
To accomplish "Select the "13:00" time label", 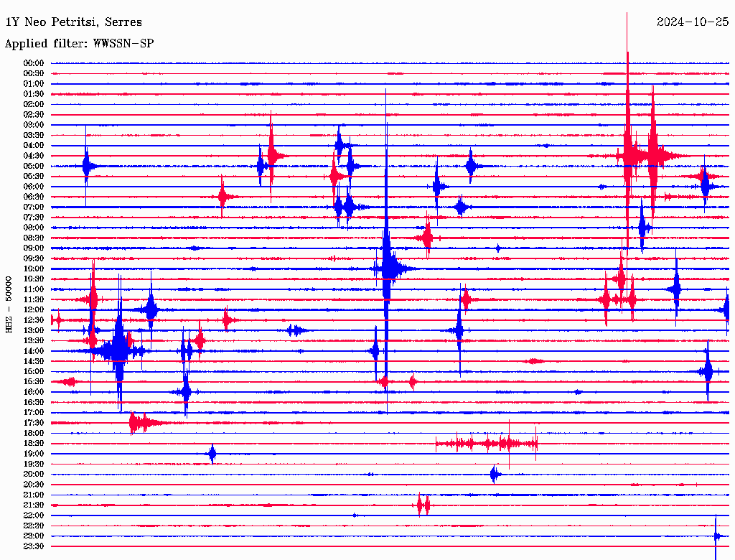I will click(x=33, y=331).
